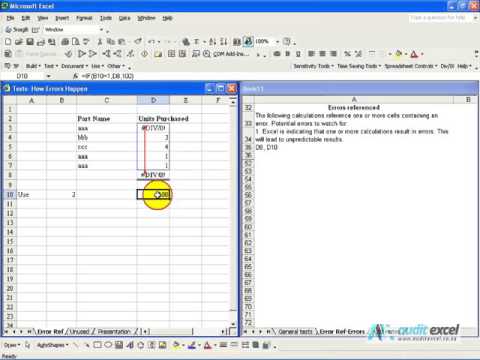Image resolution: width=480 pixels, height=360 pixels.
Task: Click the Line Color icon in drawing toolbar
Action: [192, 345]
